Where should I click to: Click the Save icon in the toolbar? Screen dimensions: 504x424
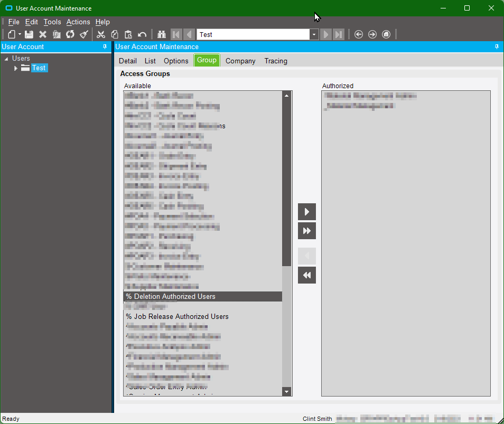(29, 34)
